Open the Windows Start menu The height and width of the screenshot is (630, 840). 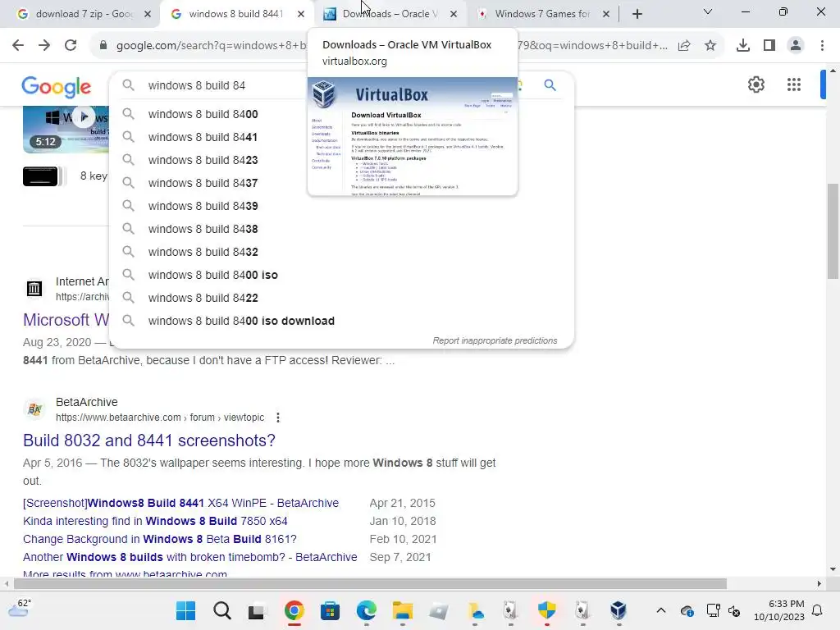coord(186,610)
